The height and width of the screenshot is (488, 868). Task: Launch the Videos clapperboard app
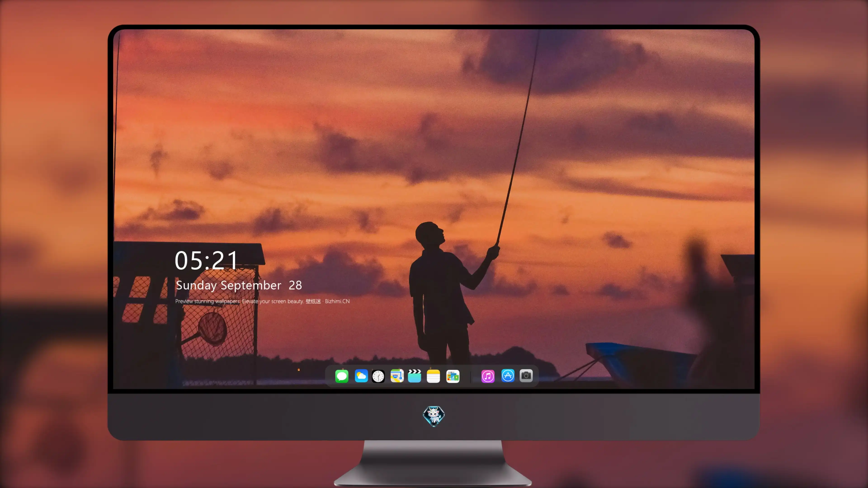coord(415,376)
